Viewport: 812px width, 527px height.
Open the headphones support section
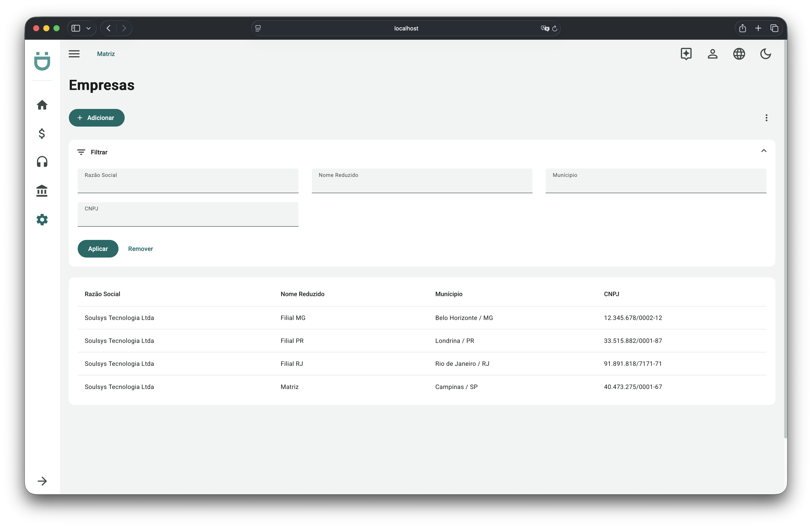42,162
